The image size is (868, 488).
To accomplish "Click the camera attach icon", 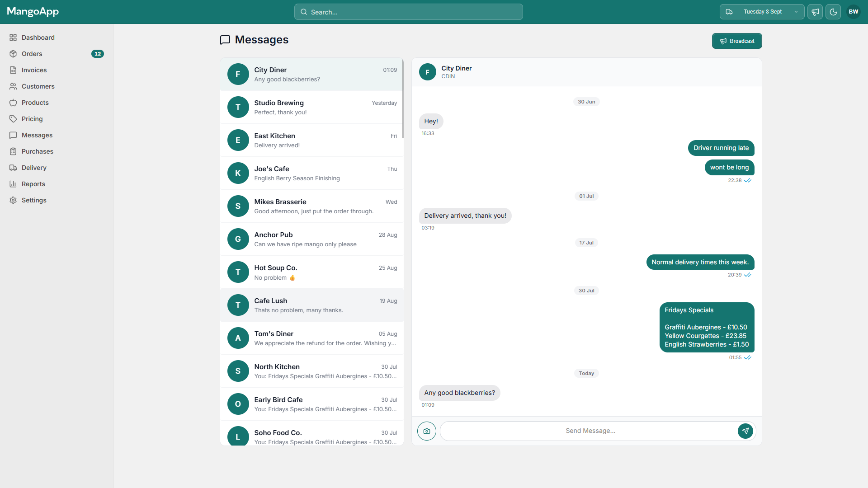I will (x=427, y=431).
